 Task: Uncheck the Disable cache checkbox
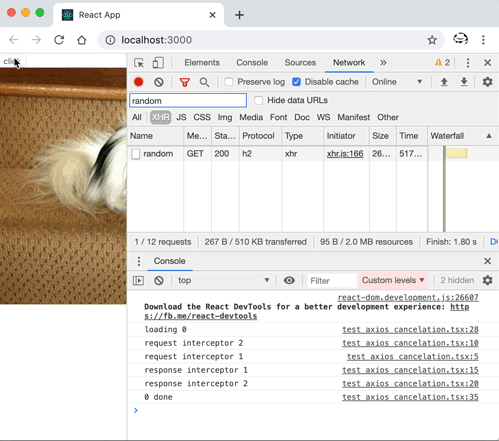point(296,82)
